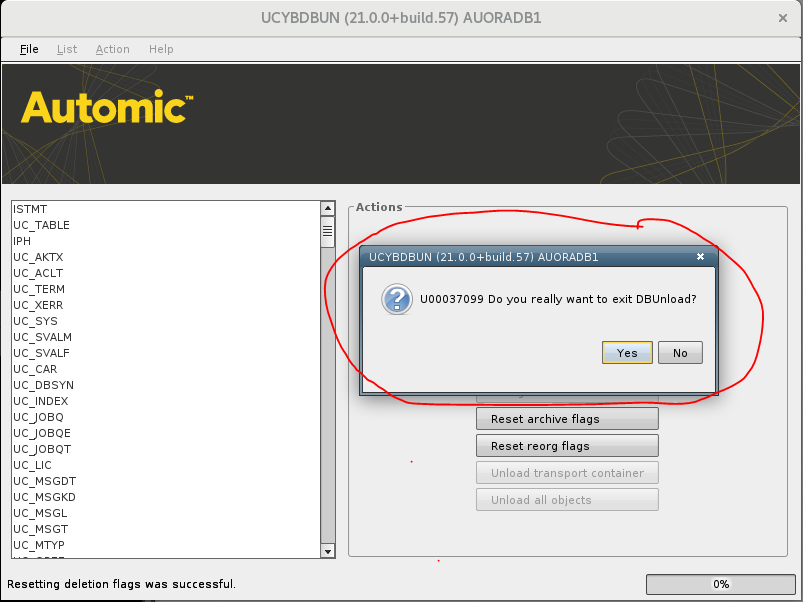Select UC_SVALM in the table list
The width and height of the screenshot is (803, 602).
166,337
